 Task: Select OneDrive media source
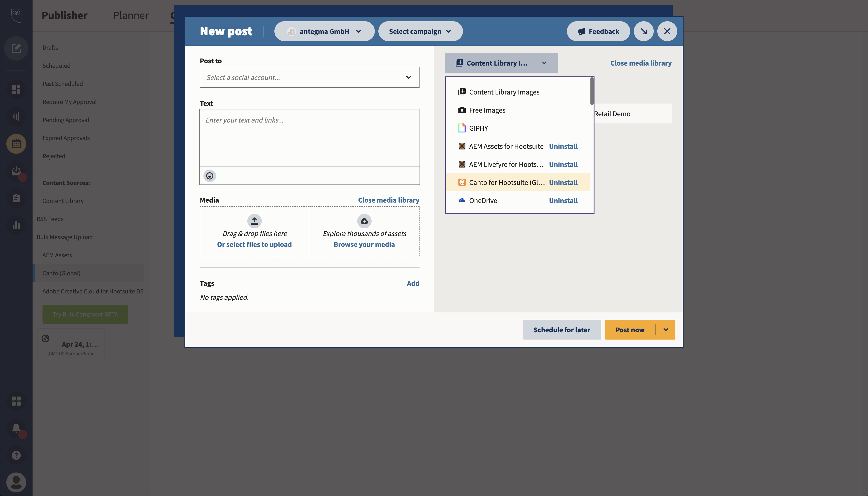click(x=483, y=200)
